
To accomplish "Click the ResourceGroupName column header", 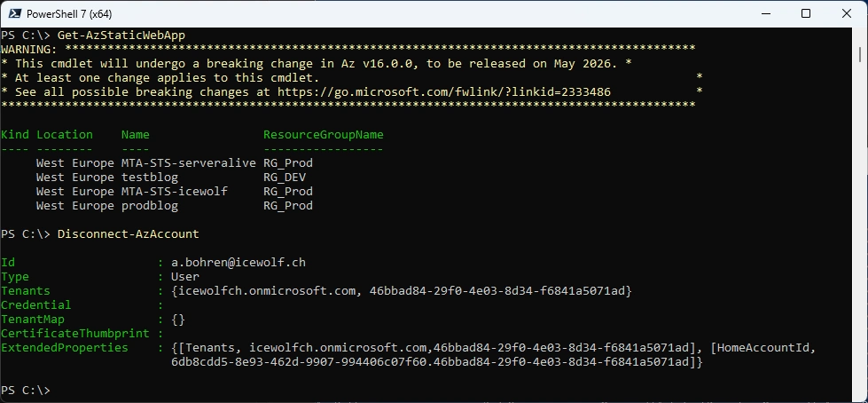I will click(x=324, y=135).
